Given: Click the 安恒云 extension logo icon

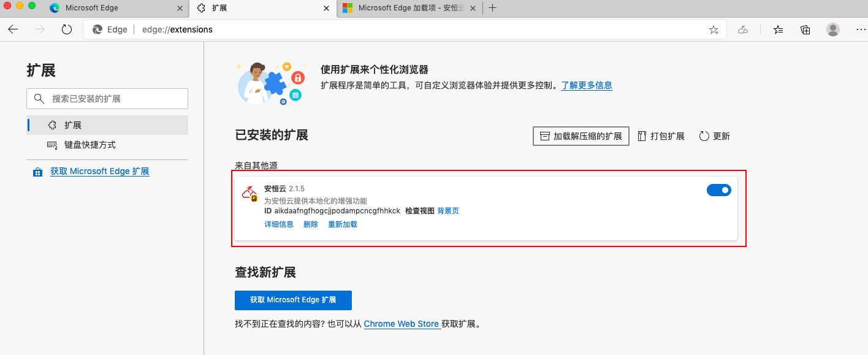Looking at the screenshot, I should [x=249, y=193].
